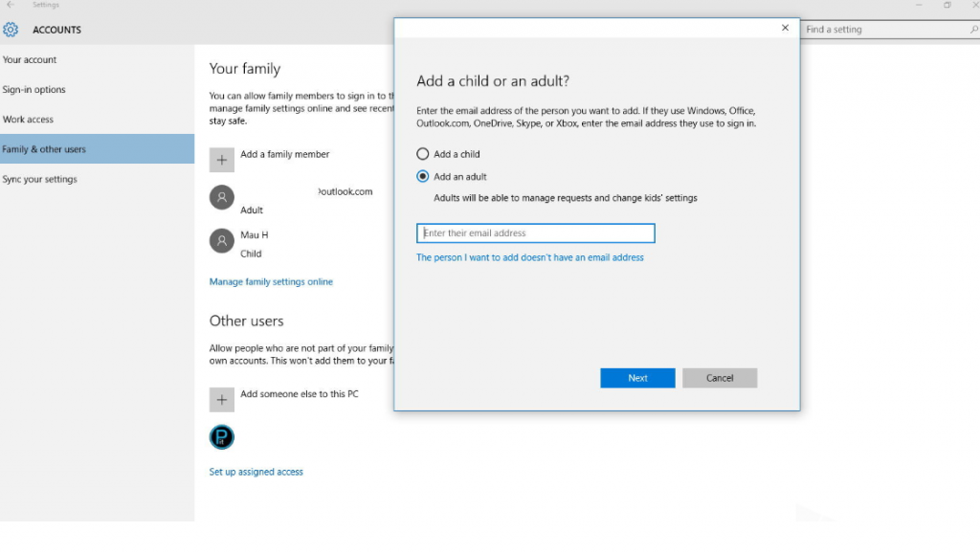Click the Mau H child avatar icon

pos(222,241)
